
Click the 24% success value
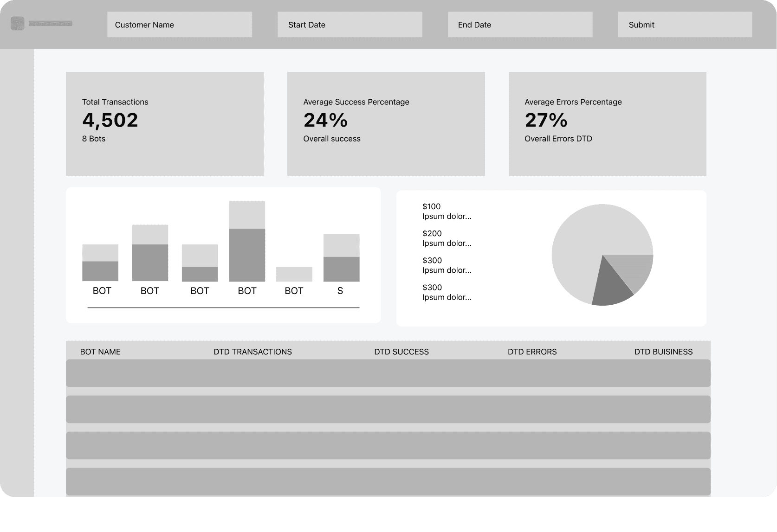(325, 121)
